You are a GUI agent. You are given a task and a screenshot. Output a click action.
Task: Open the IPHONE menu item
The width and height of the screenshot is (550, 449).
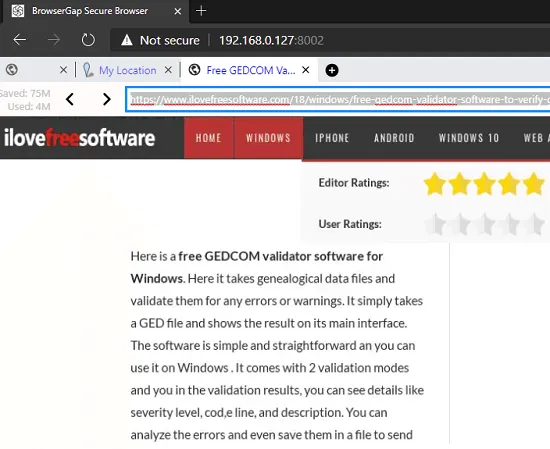pyautogui.click(x=332, y=138)
